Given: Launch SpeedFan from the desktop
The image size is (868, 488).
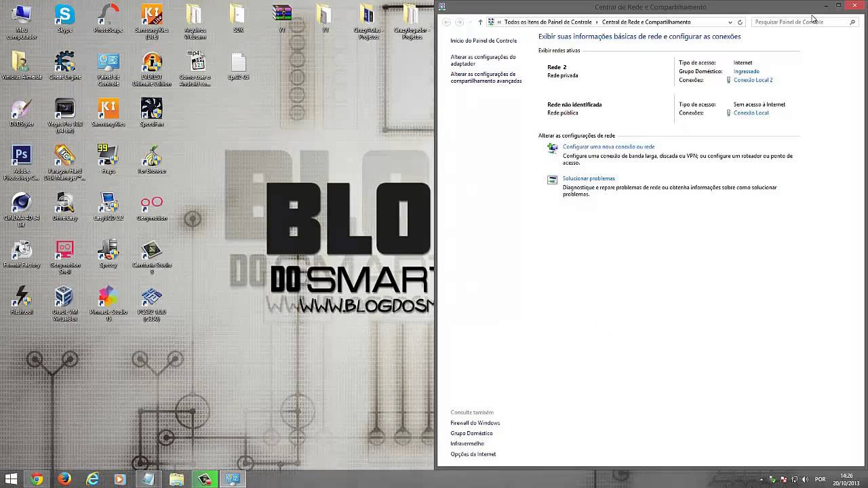Looking at the screenshot, I should (151, 113).
